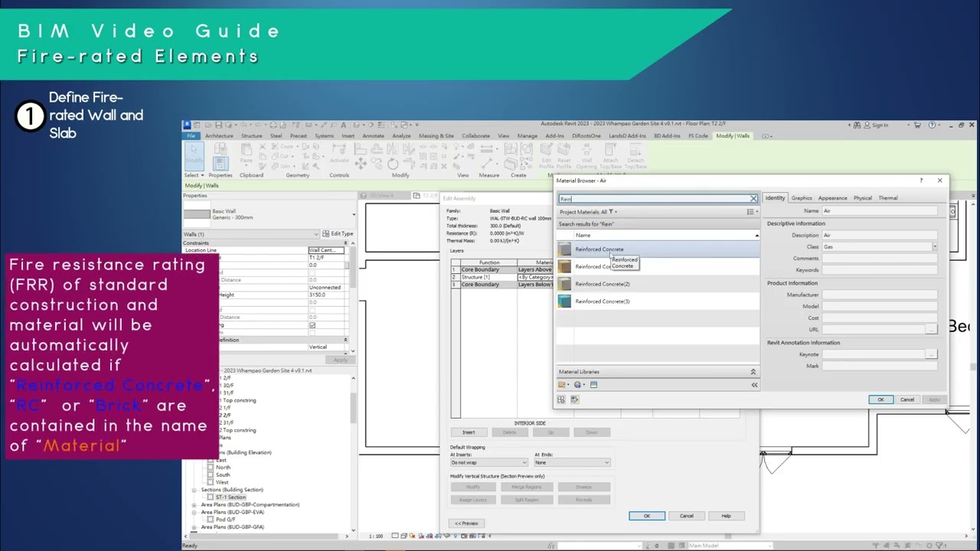The height and width of the screenshot is (551, 980).
Task: Toggle the asset browser panel icon
Action: (x=593, y=385)
